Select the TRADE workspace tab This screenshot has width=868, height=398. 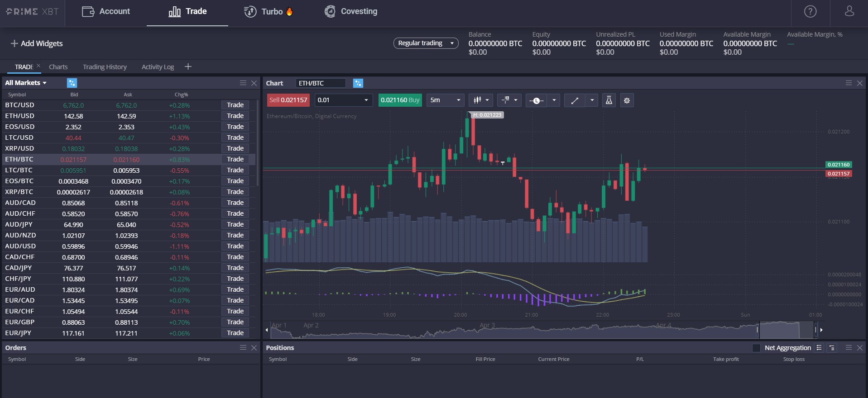[x=24, y=67]
